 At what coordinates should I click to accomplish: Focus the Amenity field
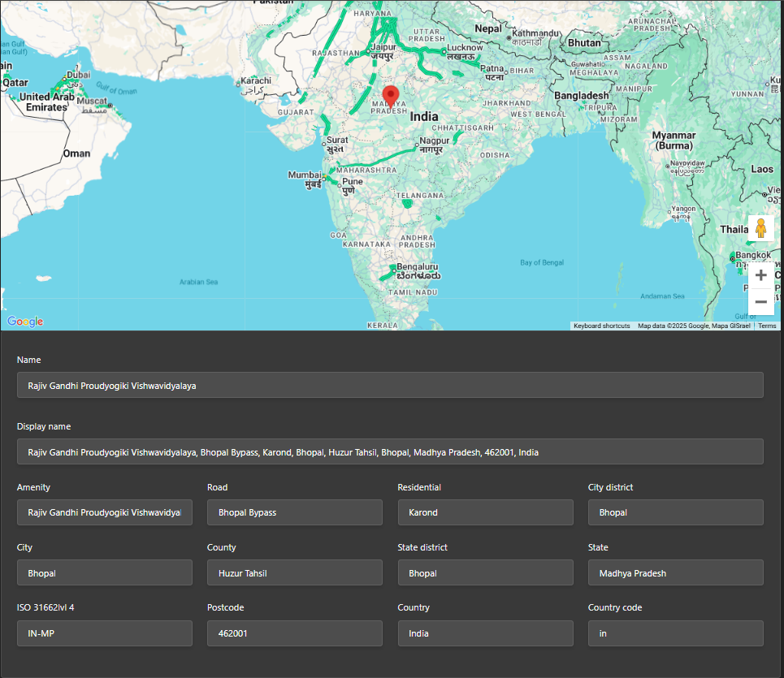click(105, 512)
